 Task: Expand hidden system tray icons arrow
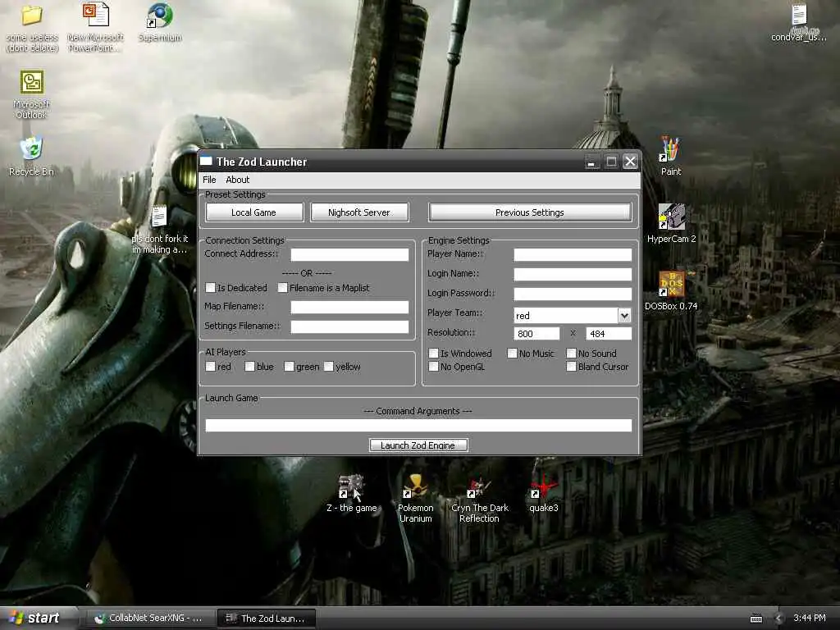778,619
